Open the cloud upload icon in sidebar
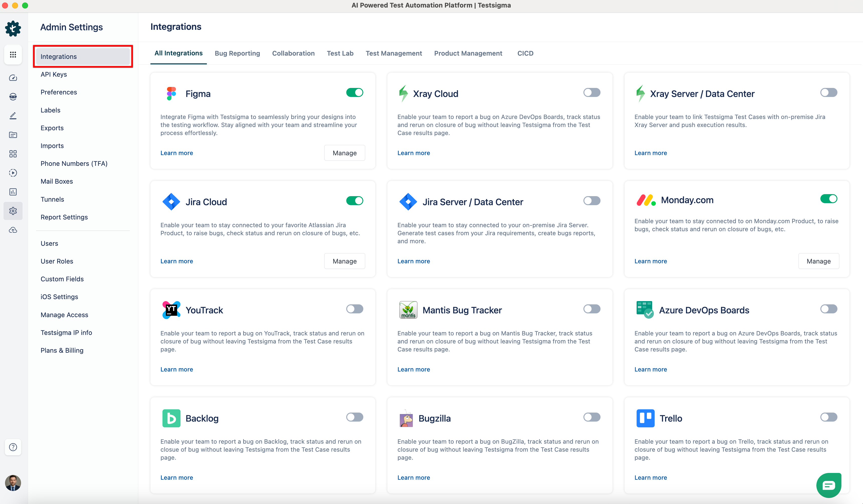Viewport: 863px width, 504px height. (x=13, y=230)
